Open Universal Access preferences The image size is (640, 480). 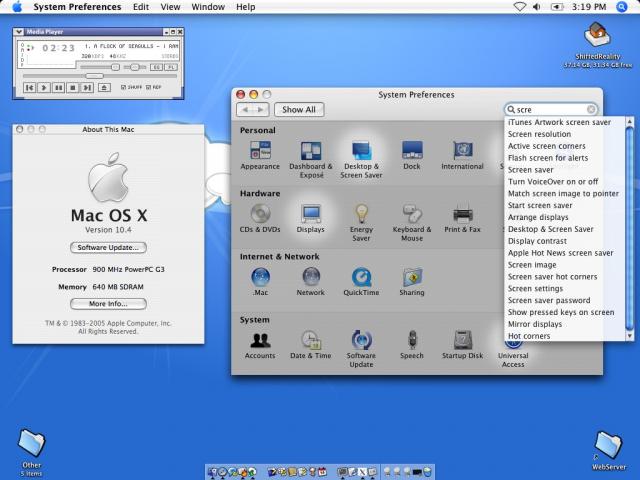[513, 354]
